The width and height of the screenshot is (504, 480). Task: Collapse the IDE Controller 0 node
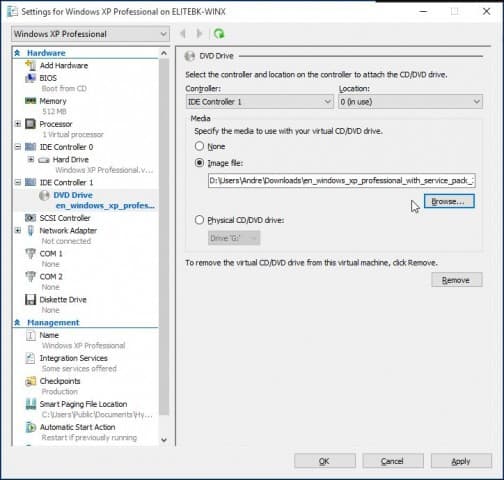pos(18,147)
